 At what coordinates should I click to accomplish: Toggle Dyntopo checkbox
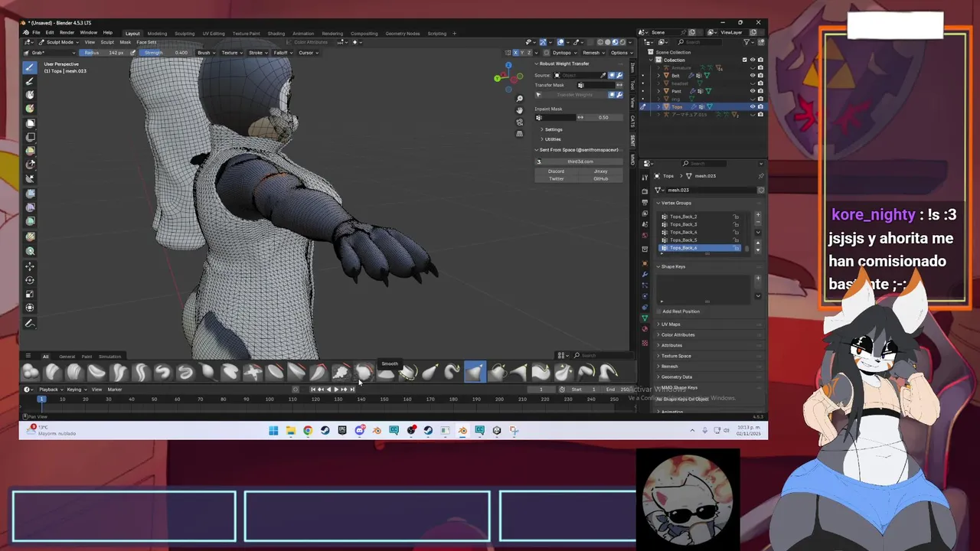(x=547, y=53)
